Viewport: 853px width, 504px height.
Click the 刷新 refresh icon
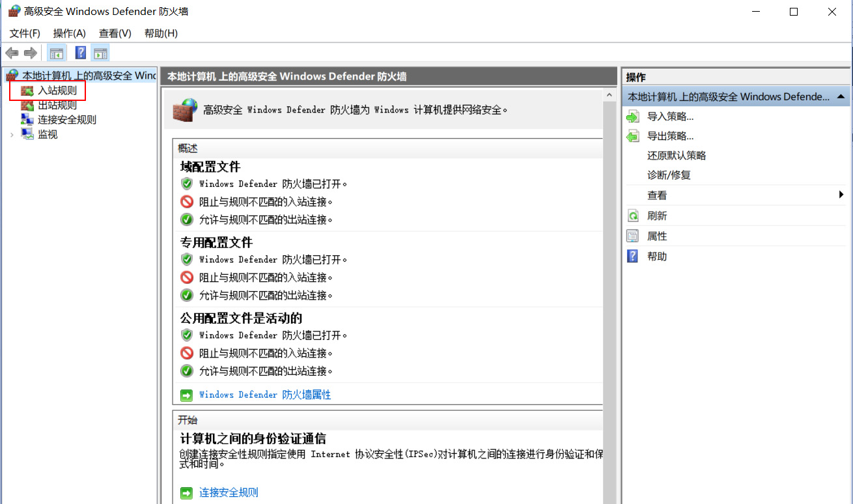(633, 216)
